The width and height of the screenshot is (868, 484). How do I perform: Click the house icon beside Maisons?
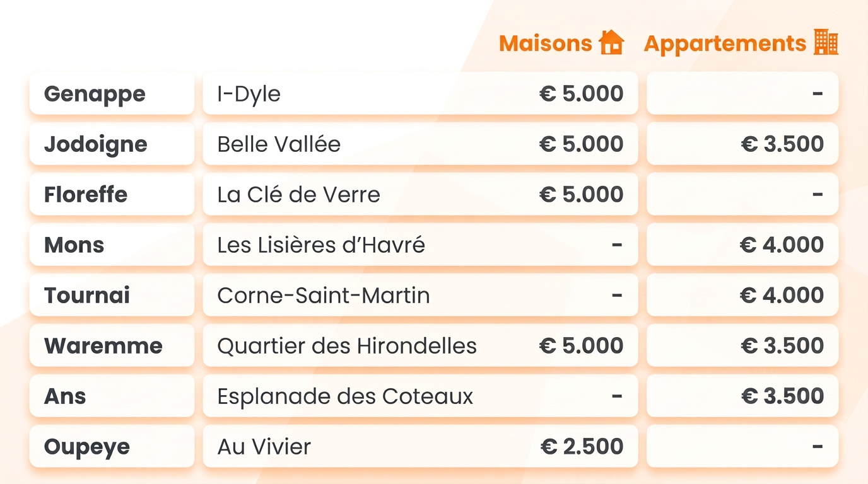611,43
